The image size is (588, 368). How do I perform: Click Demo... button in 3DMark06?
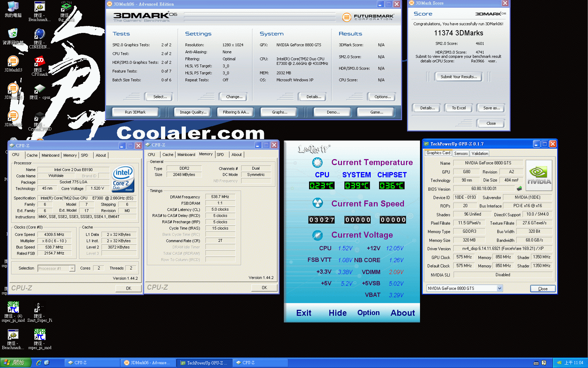click(x=333, y=112)
